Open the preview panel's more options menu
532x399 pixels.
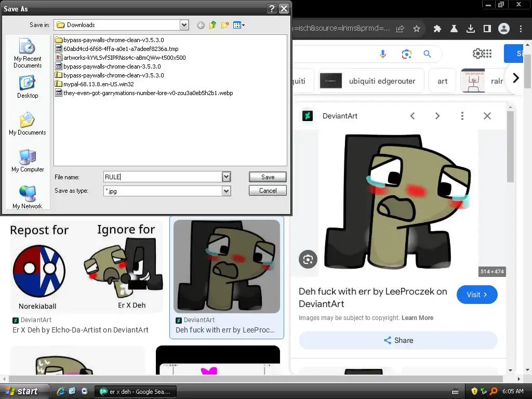(x=462, y=116)
